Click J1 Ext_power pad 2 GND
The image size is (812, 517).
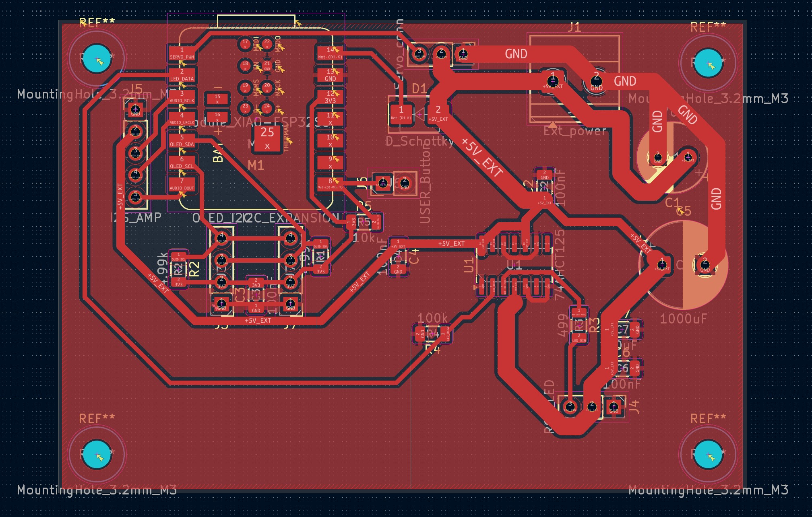pyautogui.click(x=596, y=82)
